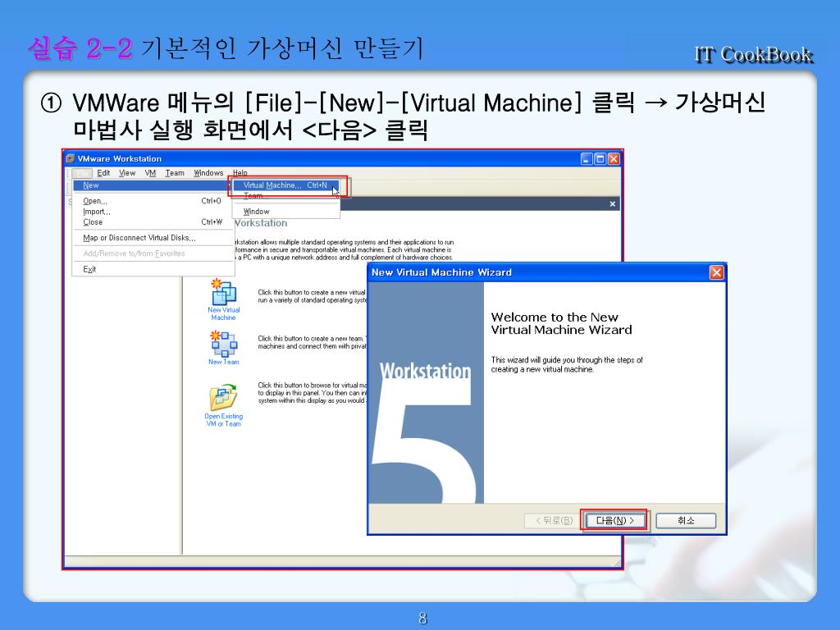This screenshot has height=630, width=840.
Task: Click the 'Welcome to the New Virtual Machine Wizard' heading
Action: tap(561, 323)
